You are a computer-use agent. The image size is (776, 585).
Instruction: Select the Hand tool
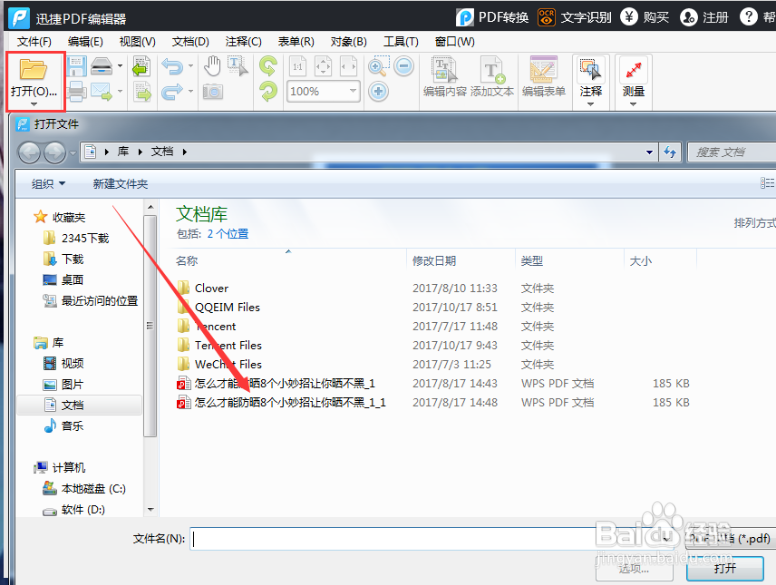[212, 65]
